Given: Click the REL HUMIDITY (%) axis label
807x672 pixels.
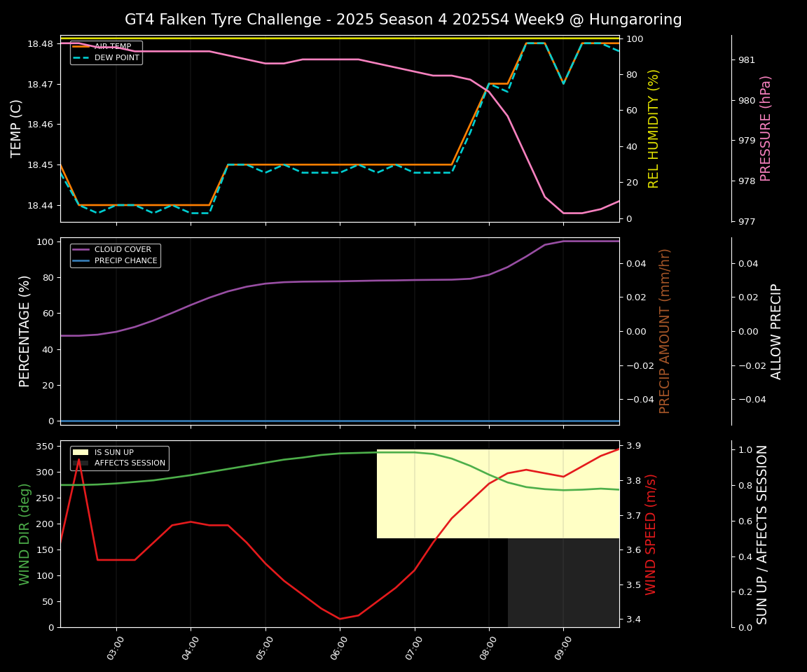Looking at the screenshot, I should click(654, 128).
